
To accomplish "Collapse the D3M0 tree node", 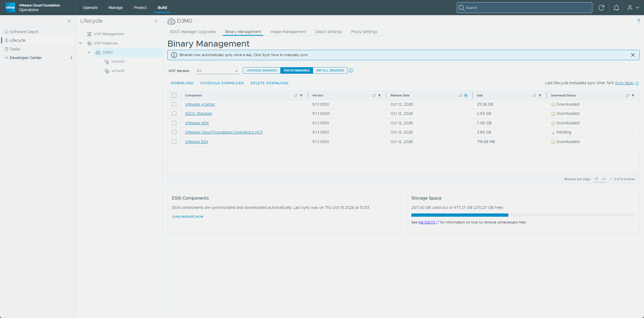I will coord(89,52).
